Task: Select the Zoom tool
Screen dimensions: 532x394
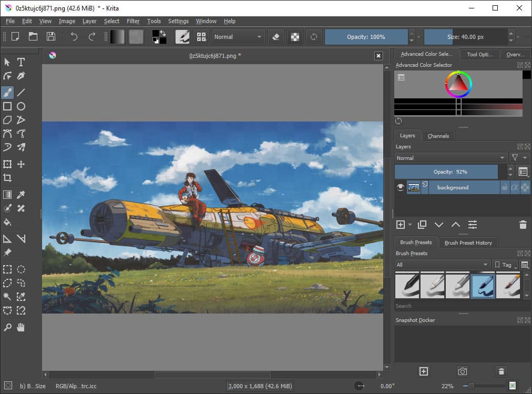Action: [7, 327]
